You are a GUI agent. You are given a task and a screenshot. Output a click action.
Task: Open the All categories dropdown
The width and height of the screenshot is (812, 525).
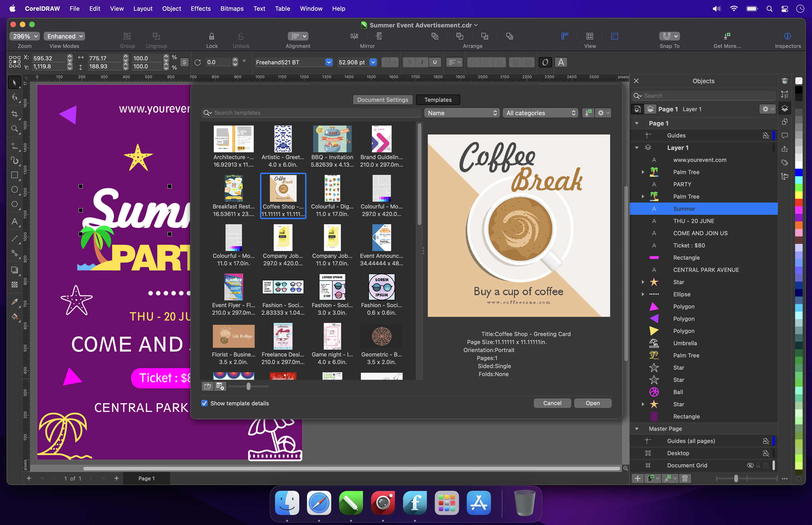[x=540, y=113]
